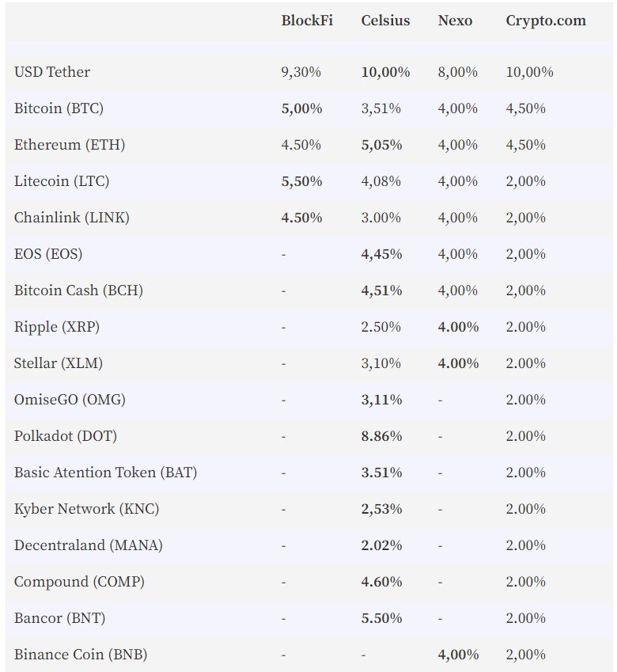Click the Decentraland (MANA) row label
This screenshot has height=672, width=617.
pos(89,545)
